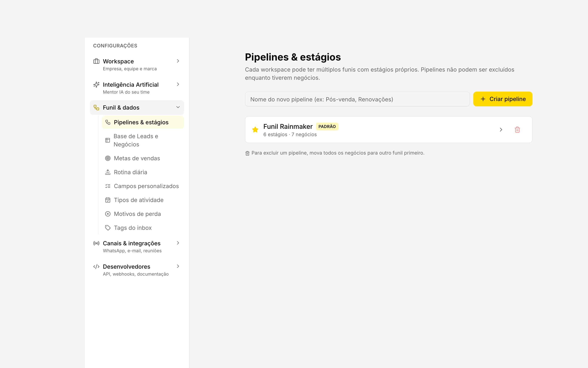This screenshot has height=368, width=588.
Task: Open Base de Leads e Negócios
Action: [143, 140]
